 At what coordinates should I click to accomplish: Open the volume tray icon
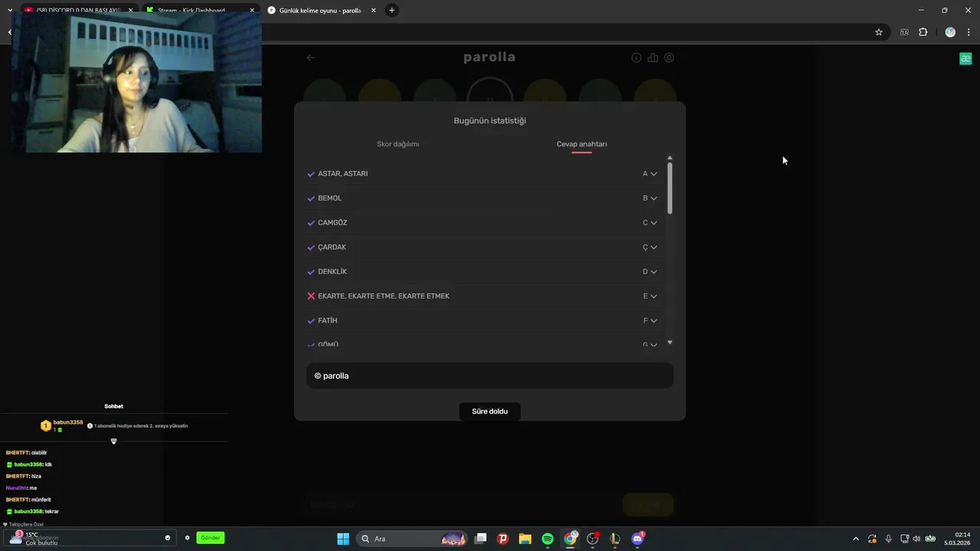[x=916, y=539]
